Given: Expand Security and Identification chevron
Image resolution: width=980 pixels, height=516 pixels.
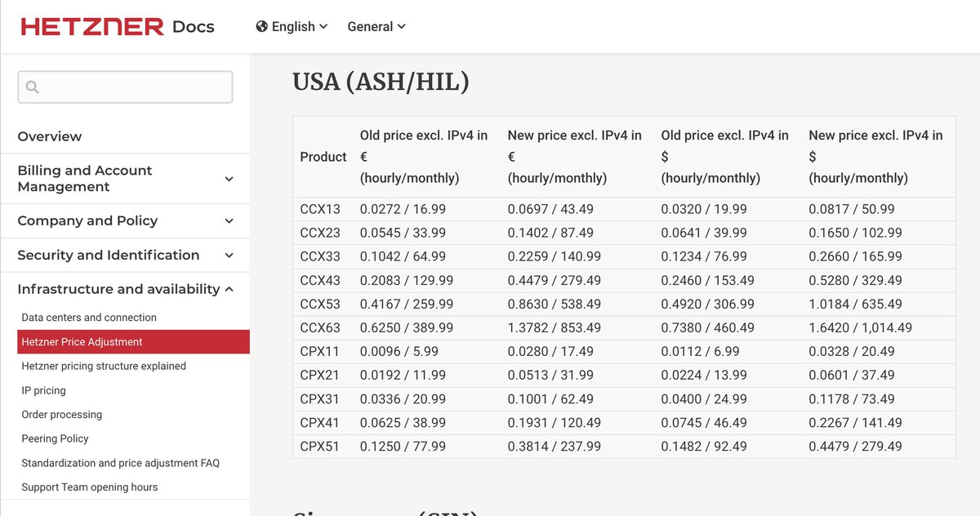Looking at the screenshot, I should point(229,256).
